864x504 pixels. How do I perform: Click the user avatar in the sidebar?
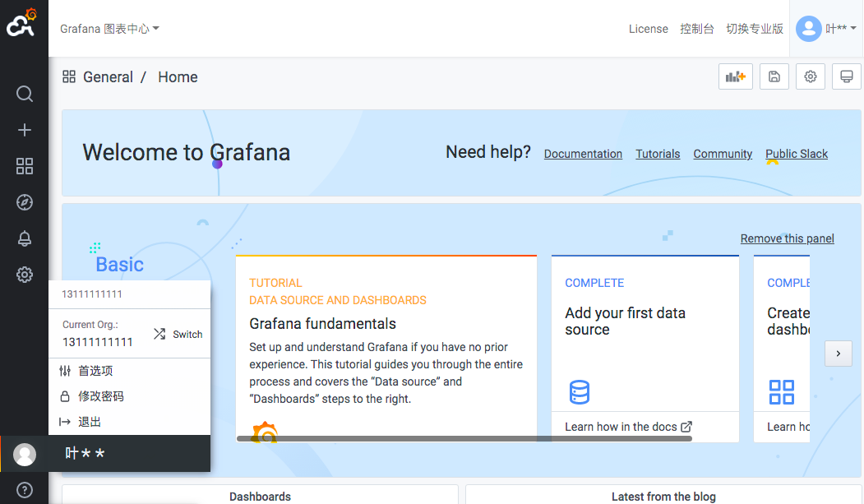click(x=24, y=455)
